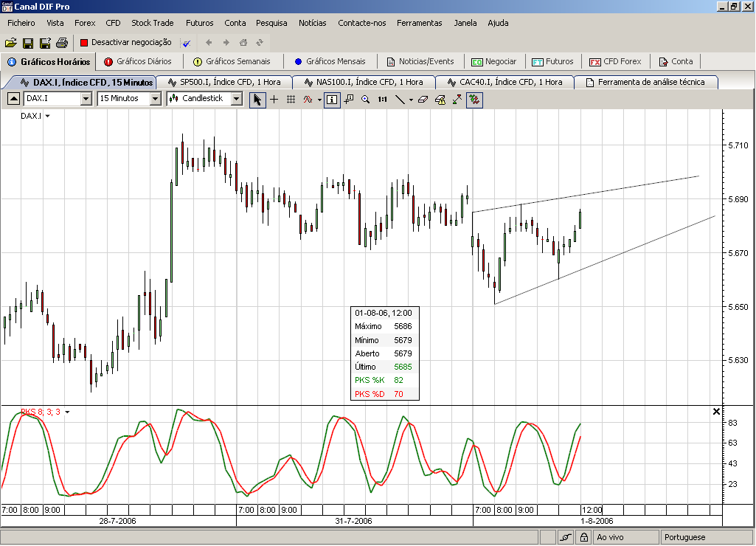The width and height of the screenshot is (756, 546).
Task: Click the refresh navigation icon
Action: pyautogui.click(x=260, y=43)
